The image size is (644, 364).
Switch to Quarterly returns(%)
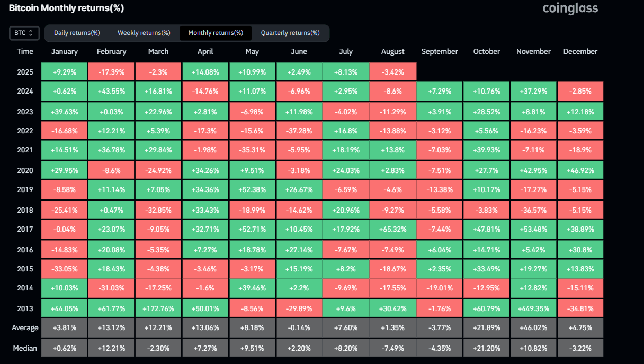click(x=291, y=33)
